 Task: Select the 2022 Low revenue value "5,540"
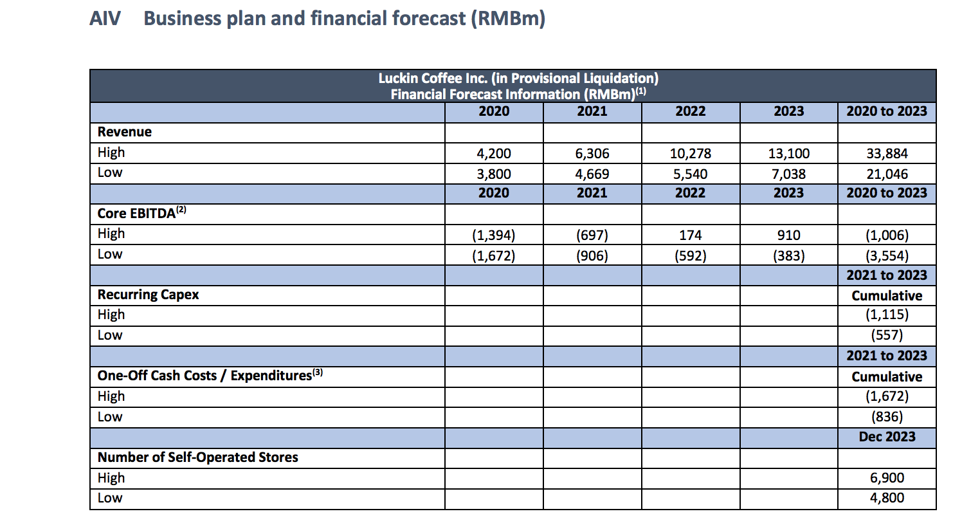(691, 174)
